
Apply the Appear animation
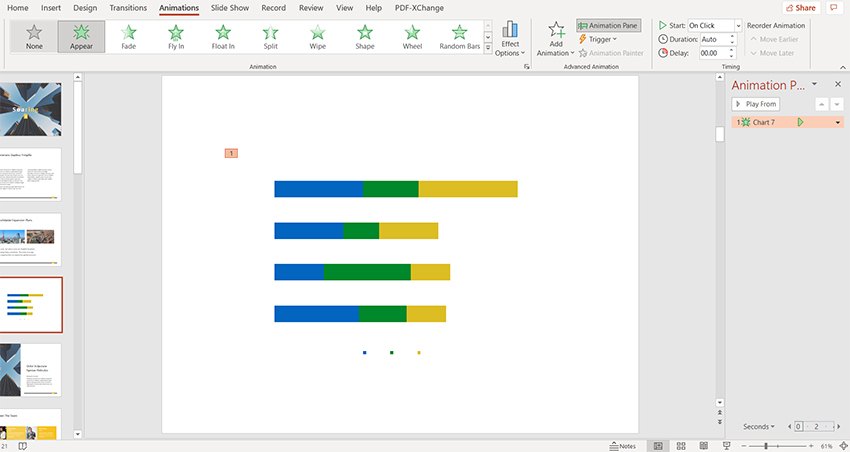pos(81,37)
